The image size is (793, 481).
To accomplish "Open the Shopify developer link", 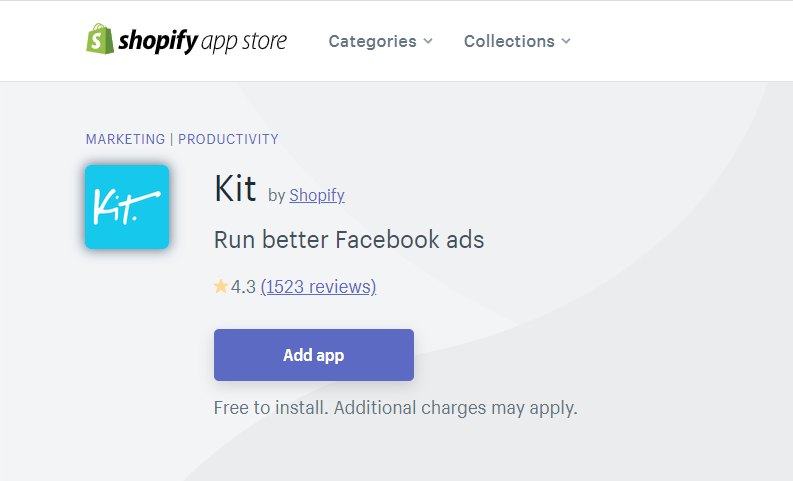I will pyautogui.click(x=317, y=195).
